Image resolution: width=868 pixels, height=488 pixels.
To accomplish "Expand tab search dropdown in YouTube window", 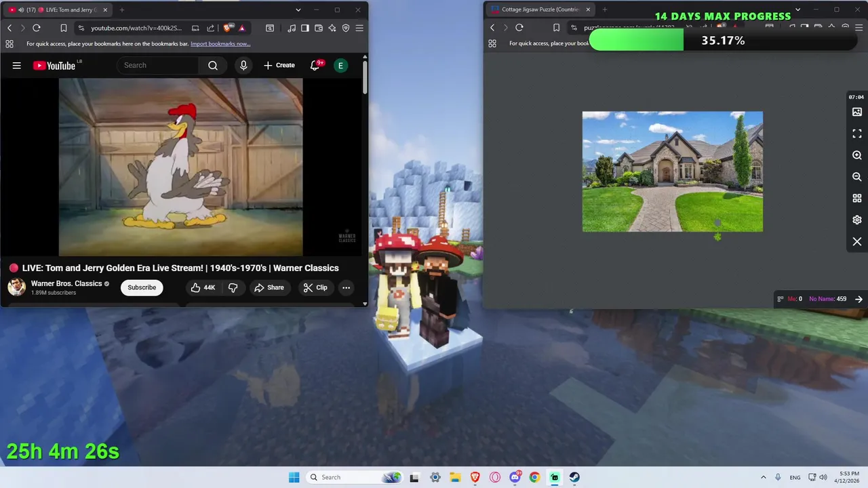I will point(298,9).
